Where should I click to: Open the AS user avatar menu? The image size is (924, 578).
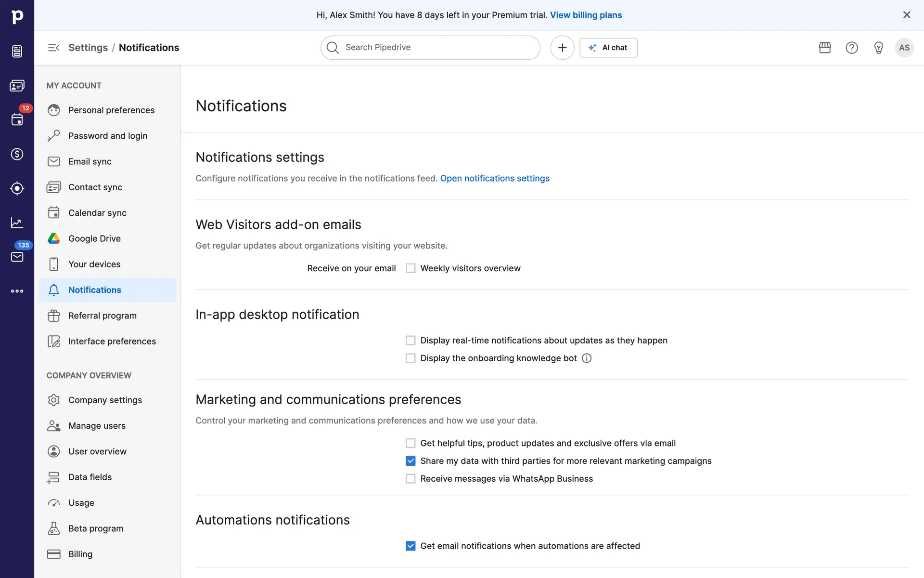[904, 48]
